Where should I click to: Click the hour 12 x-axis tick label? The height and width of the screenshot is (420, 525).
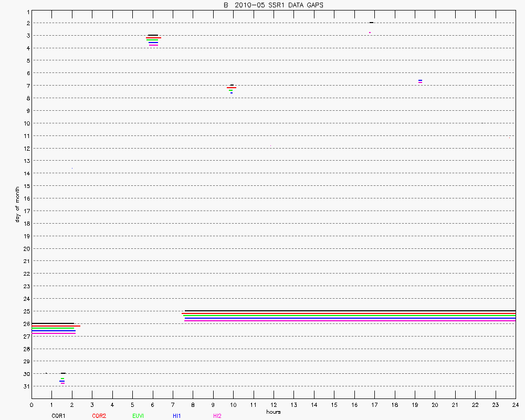(x=274, y=405)
